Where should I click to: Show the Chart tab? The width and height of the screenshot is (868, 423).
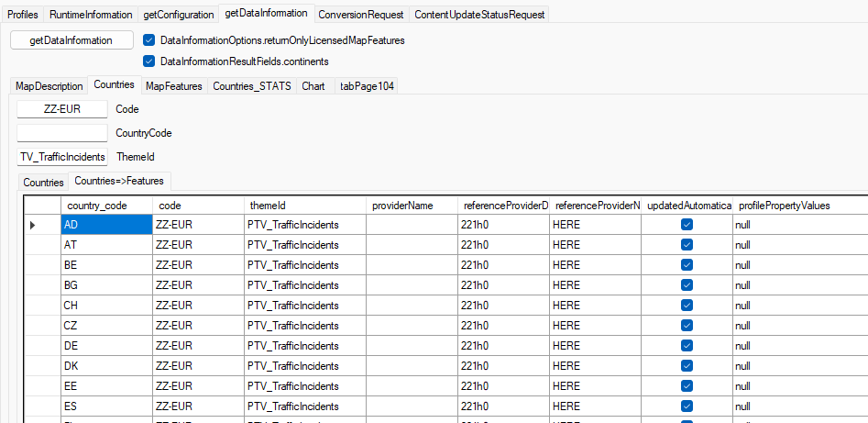[313, 86]
